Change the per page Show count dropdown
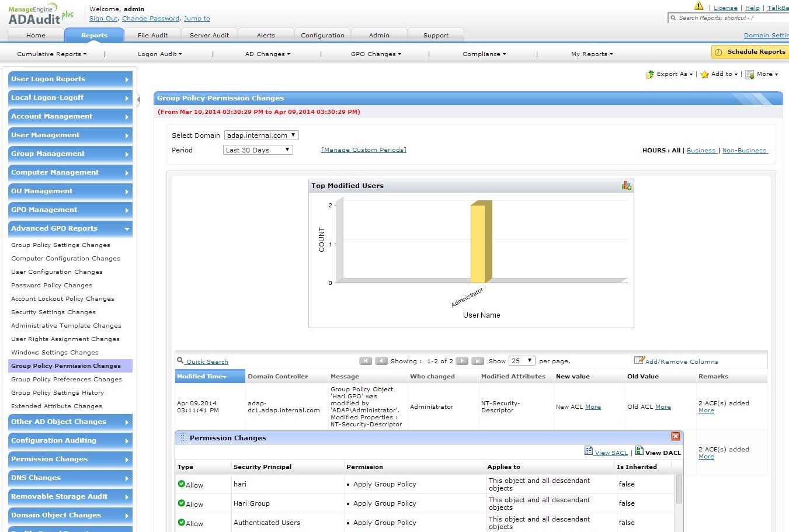 click(x=522, y=361)
